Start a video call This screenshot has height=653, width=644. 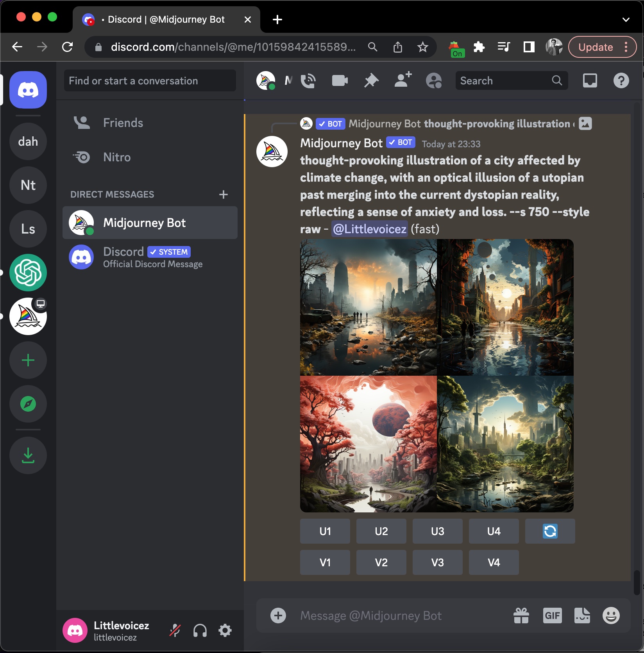click(340, 81)
